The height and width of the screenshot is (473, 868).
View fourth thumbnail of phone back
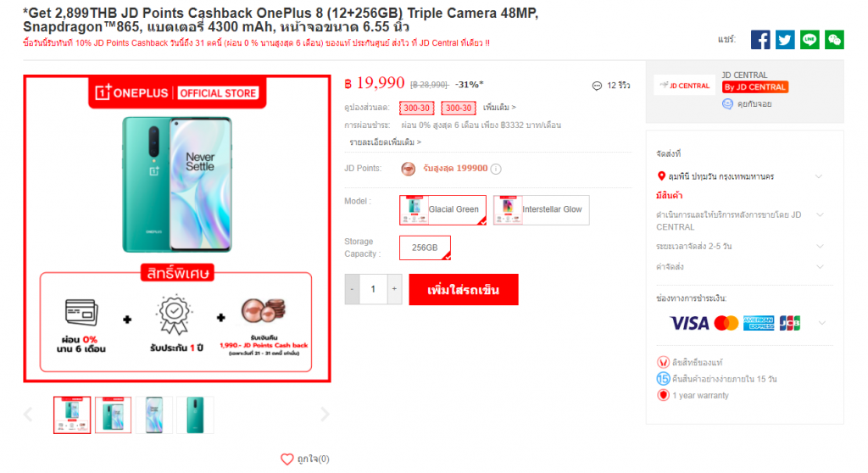coord(195,415)
